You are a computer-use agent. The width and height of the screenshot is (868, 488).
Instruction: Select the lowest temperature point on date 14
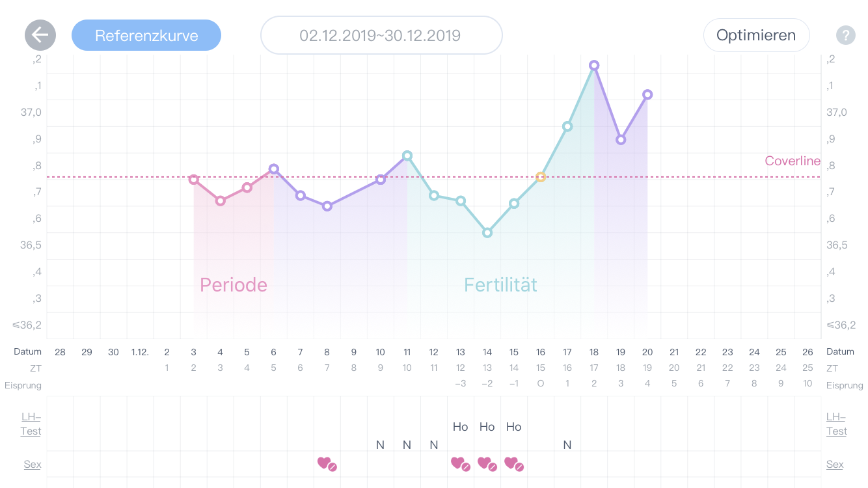pyautogui.click(x=487, y=232)
